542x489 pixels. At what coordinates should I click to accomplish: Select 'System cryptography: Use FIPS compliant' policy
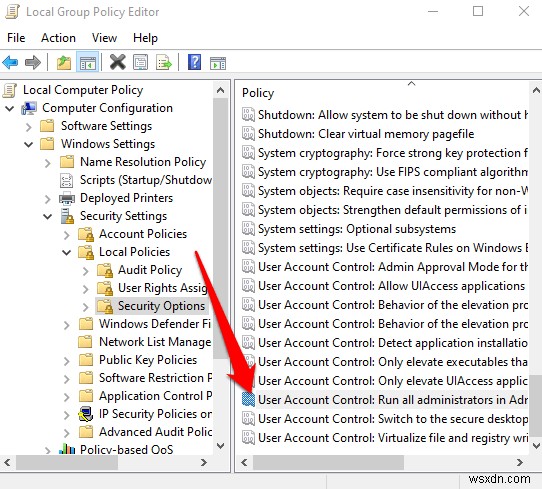point(393,172)
